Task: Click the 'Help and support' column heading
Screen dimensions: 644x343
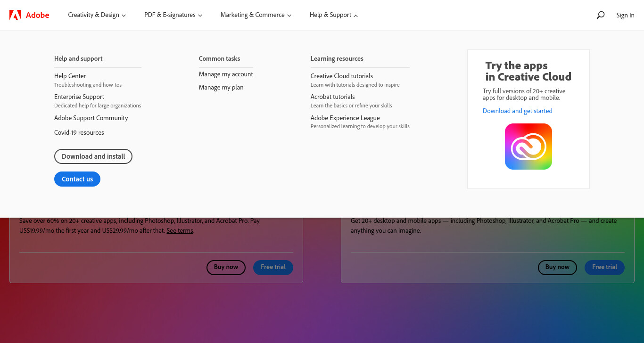Action: click(78, 58)
